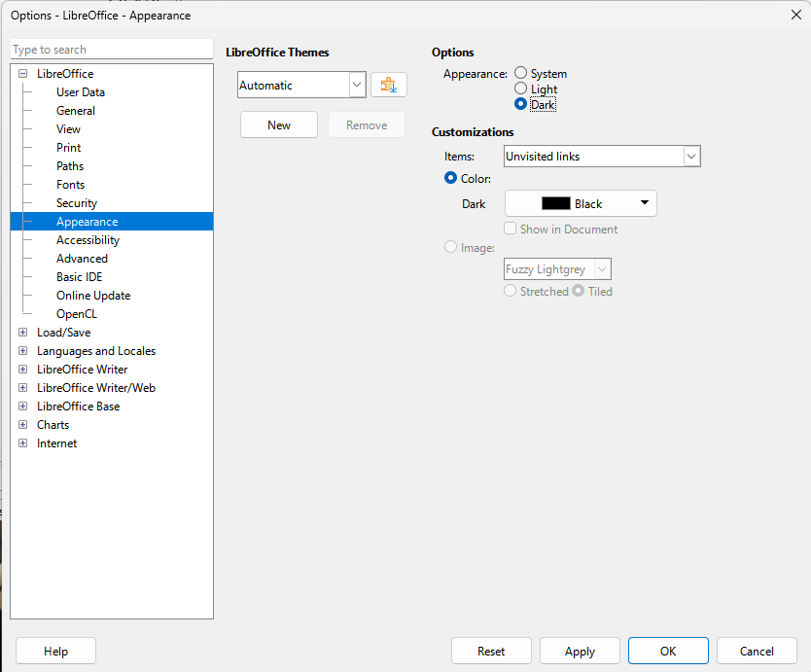Click the Apply button
The height and width of the screenshot is (672, 811).
(x=580, y=651)
